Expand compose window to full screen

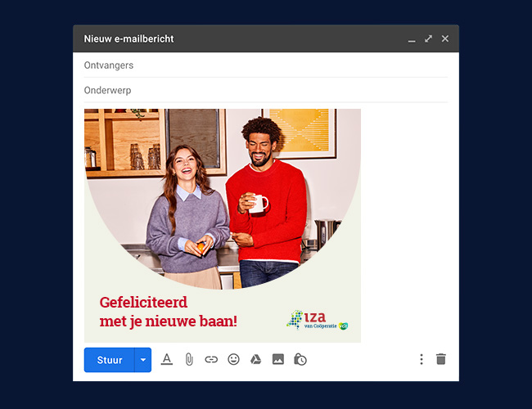(x=428, y=38)
